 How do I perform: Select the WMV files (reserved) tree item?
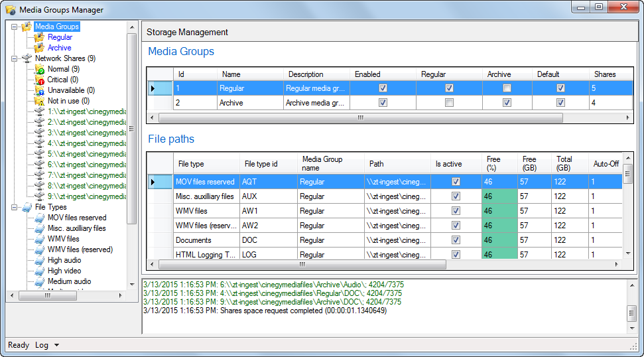(80, 250)
